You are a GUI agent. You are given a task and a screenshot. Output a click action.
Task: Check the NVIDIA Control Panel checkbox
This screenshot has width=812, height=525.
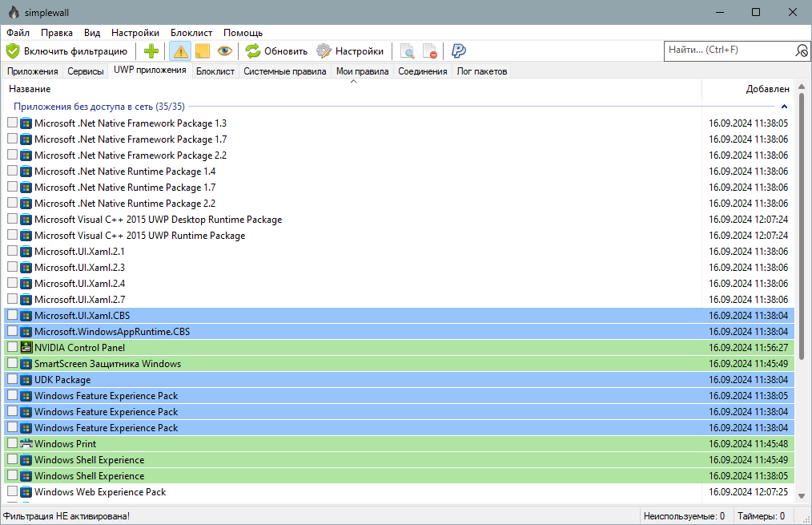13,347
